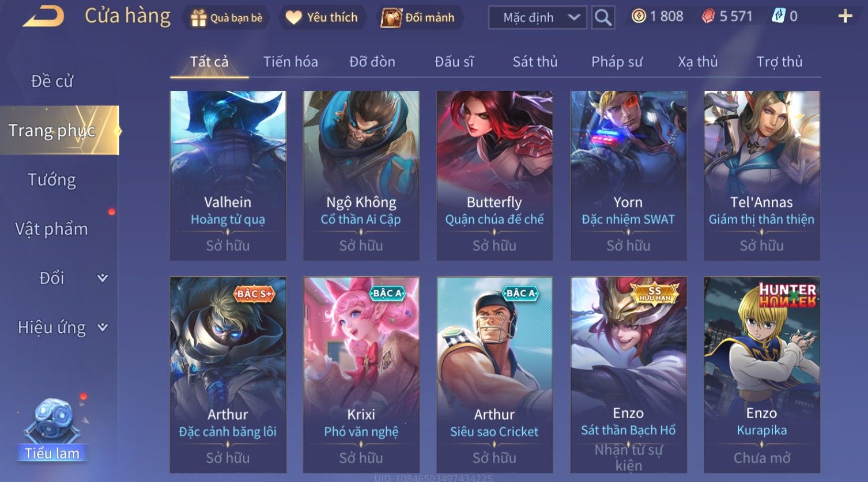
Task: Click the magnifier search icon
Action: [x=603, y=18]
